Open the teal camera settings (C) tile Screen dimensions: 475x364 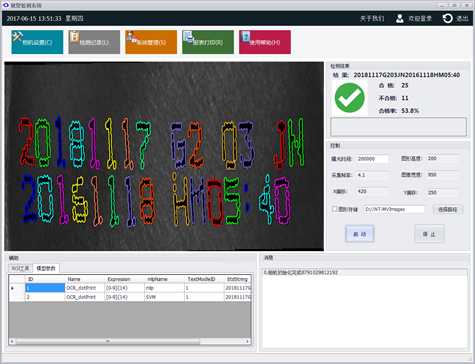pyautogui.click(x=37, y=42)
